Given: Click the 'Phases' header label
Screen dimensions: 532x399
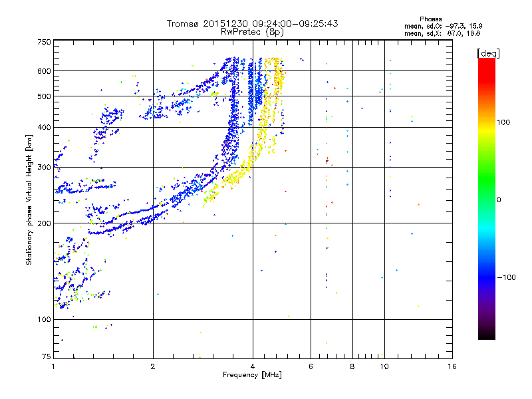Looking at the screenshot, I should click(430, 19).
